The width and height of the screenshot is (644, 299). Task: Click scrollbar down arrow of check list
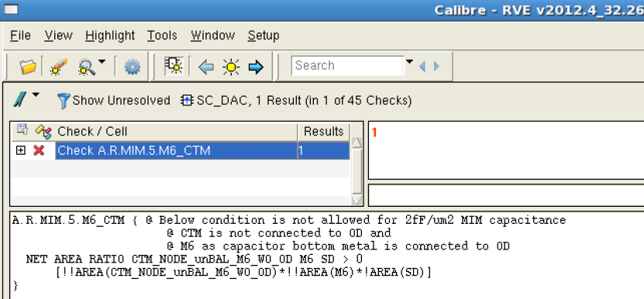(357, 199)
